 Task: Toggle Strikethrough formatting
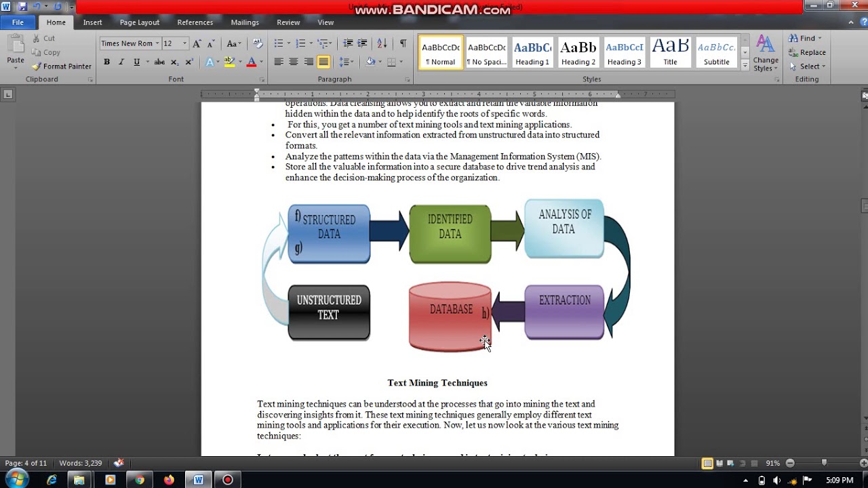(x=159, y=62)
